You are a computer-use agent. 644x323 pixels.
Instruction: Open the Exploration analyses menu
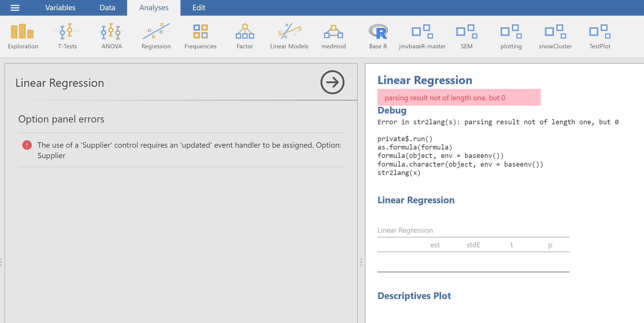[x=23, y=36]
